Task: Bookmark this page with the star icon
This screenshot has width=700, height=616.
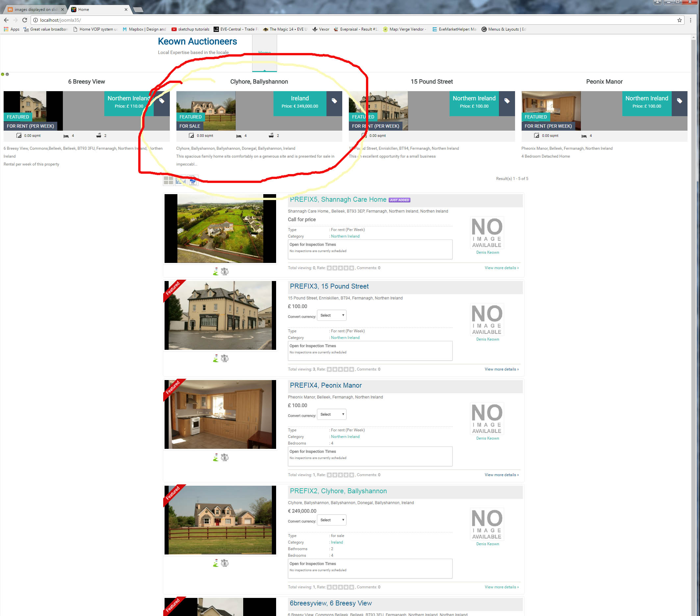Action: point(680,20)
